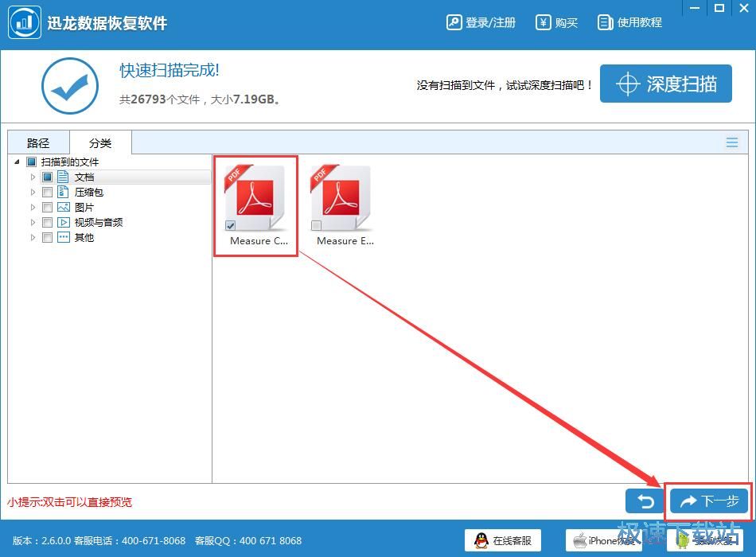Minimize the application window
756x557 pixels.
pyautogui.click(x=695, y=8)
